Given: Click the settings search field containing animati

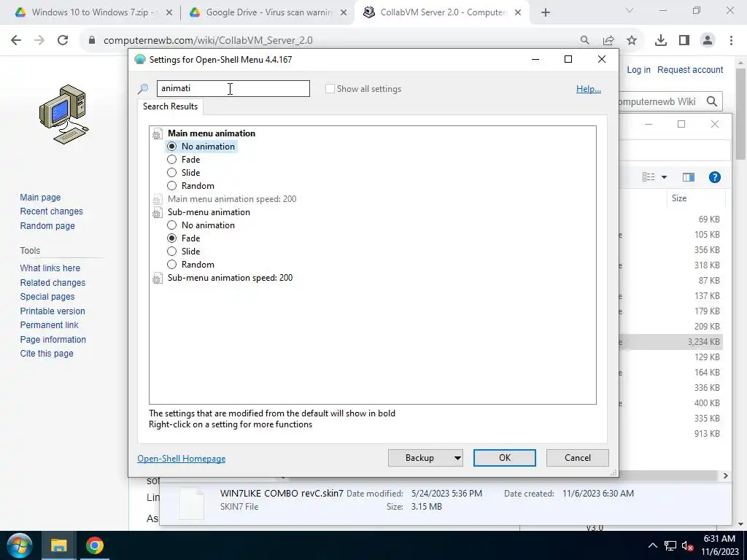Looking at the screenshot, I should click(x=233, y=88).
